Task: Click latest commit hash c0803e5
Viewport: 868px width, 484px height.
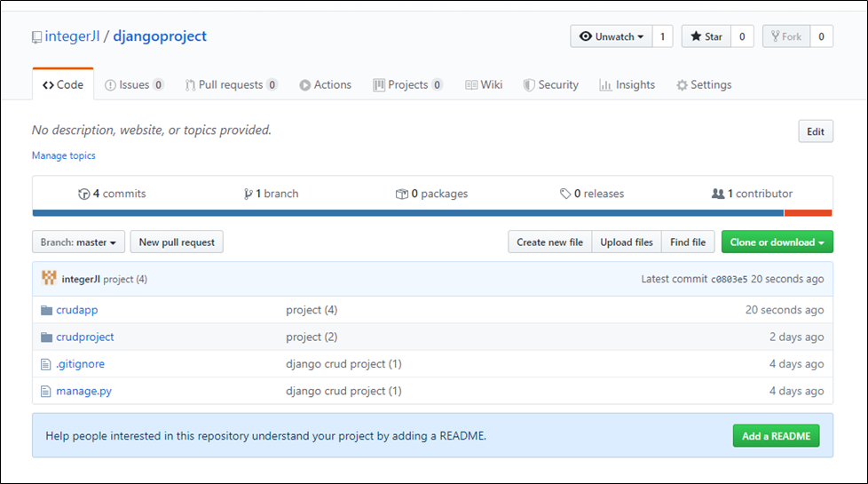Action: pyautogui.click(x=729, y=279)
